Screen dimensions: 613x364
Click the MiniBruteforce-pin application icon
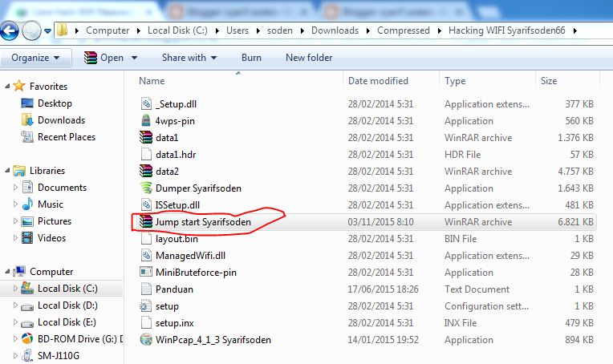tap(146, 272)
